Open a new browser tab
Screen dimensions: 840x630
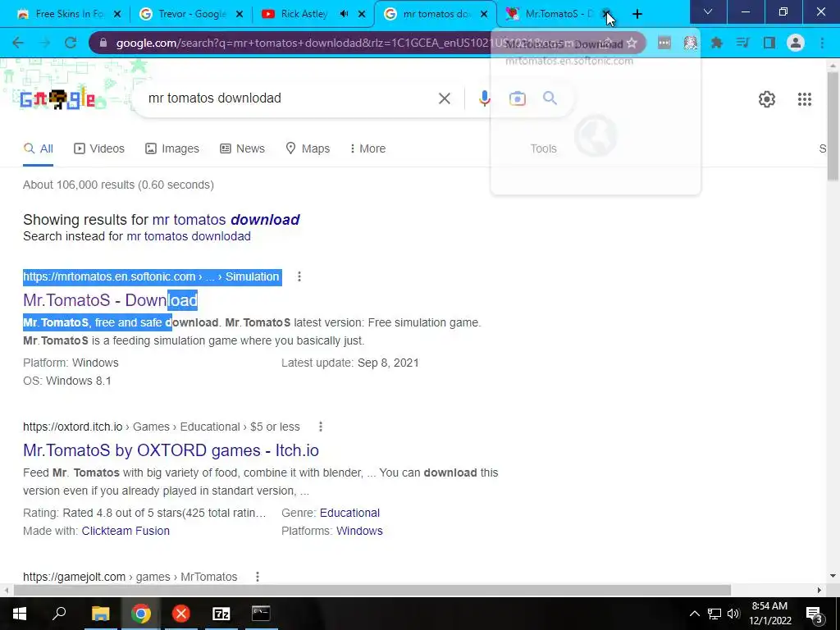637,14
